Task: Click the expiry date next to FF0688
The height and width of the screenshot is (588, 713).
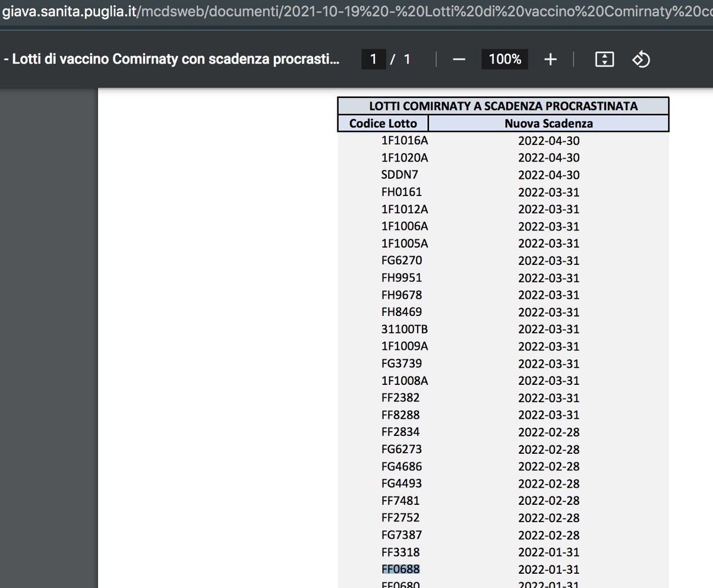Action: [548, 570]
